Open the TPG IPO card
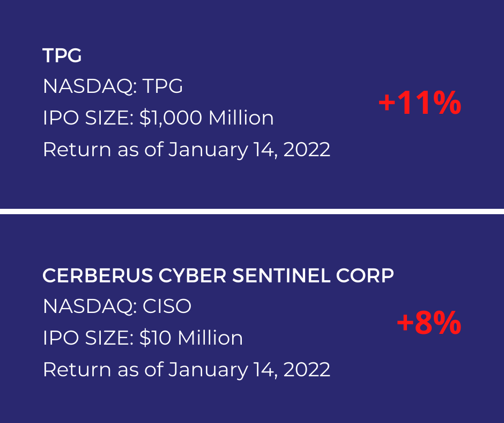The height and width of the screenshot is (423, 504). [x=252, y=104]
